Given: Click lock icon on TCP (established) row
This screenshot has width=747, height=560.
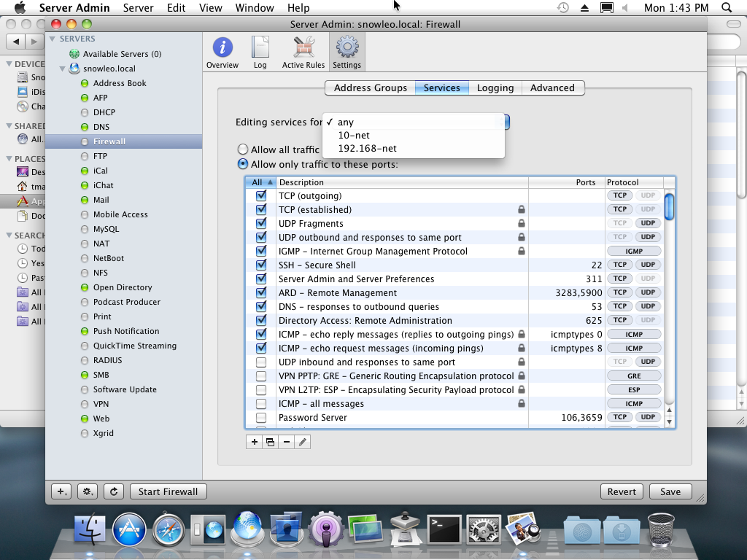Looking at the screenshot, I should pyautogui.click(x=522, y=209).
